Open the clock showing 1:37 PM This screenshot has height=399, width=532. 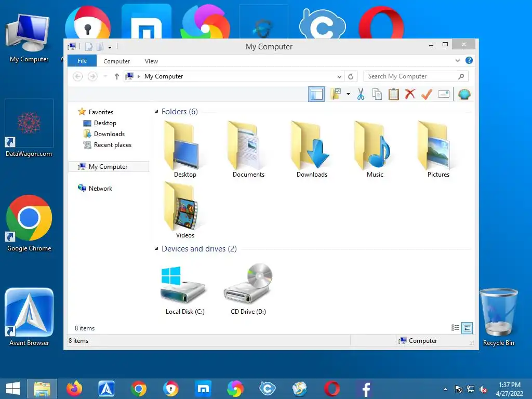coord(509,389)
